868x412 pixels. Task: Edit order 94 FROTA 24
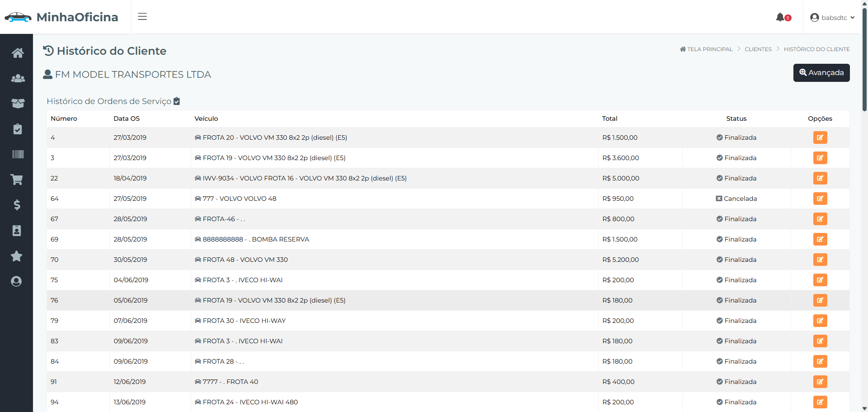point(820,402)
